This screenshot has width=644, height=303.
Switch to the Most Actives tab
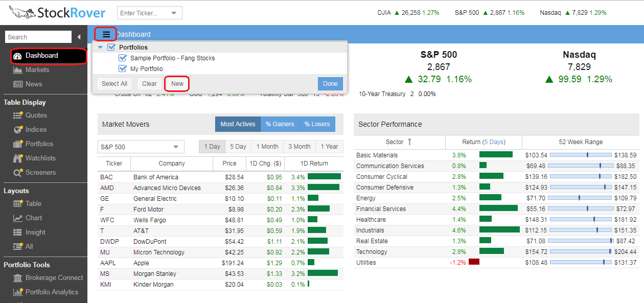point(238,124)
